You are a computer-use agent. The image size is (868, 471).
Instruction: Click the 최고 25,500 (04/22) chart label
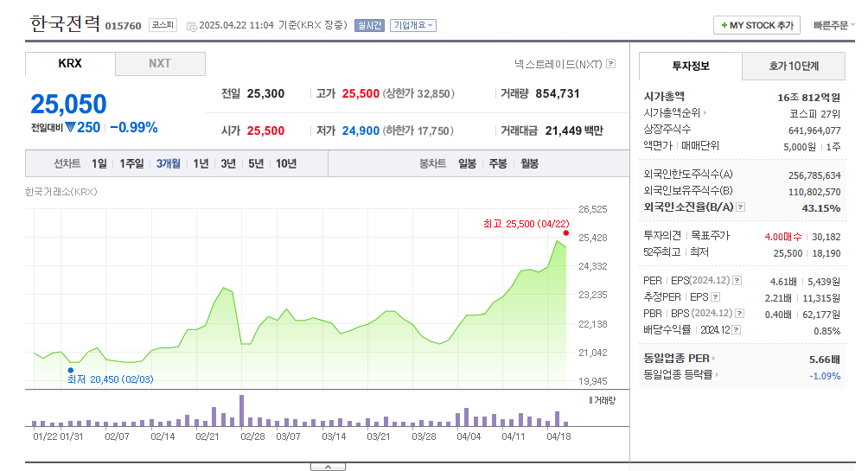click(x=526, y=224)
